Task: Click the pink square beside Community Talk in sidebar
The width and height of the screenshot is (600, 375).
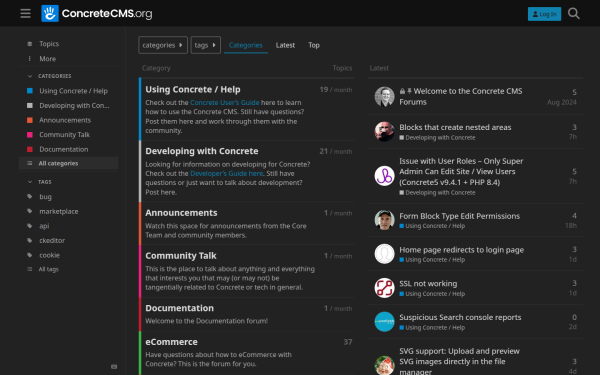Action: tap(29, 135)
